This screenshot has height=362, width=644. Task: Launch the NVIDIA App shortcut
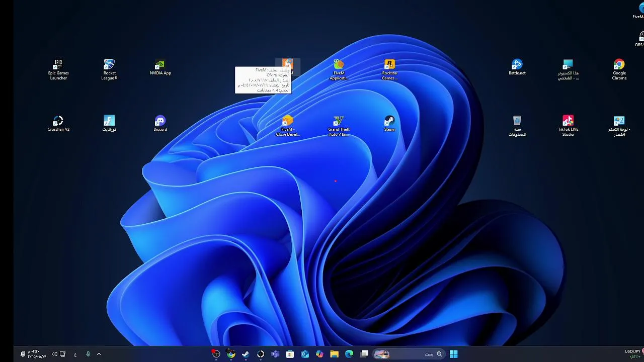coord(160,68)
